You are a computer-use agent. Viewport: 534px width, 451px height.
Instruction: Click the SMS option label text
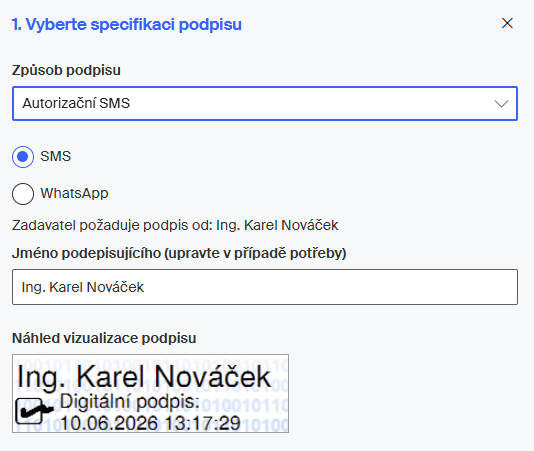point(56,156)
